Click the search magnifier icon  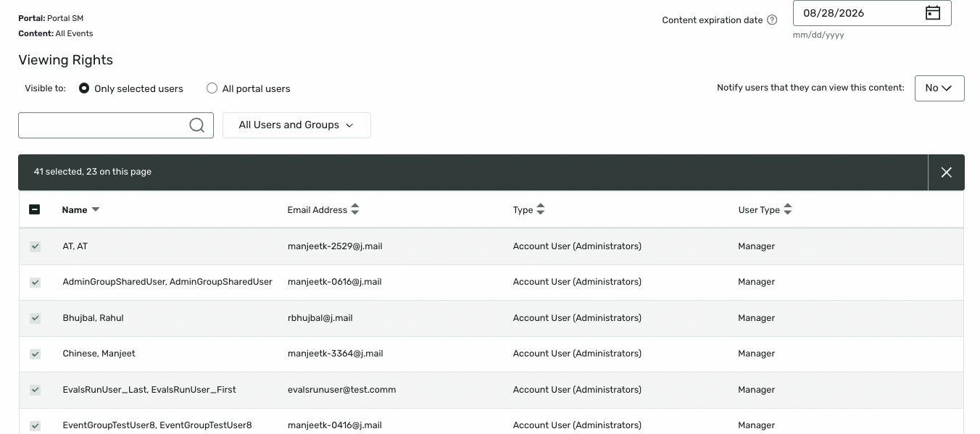(x=196, y=125)
